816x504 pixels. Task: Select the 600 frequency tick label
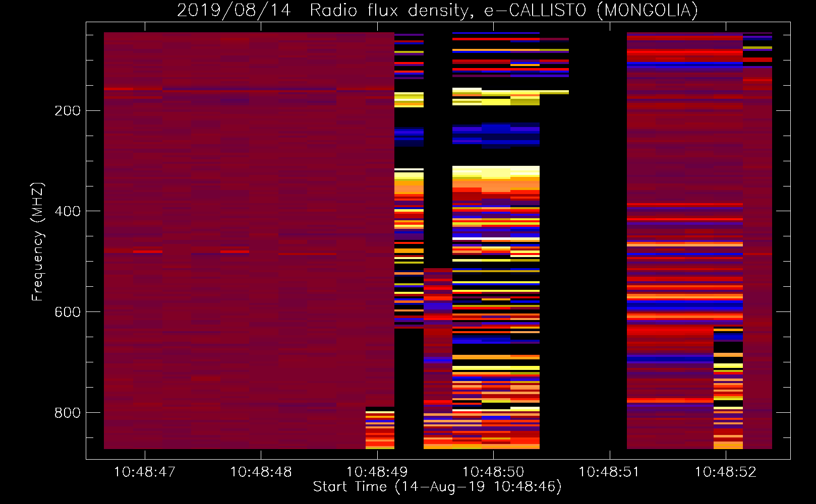68,312
